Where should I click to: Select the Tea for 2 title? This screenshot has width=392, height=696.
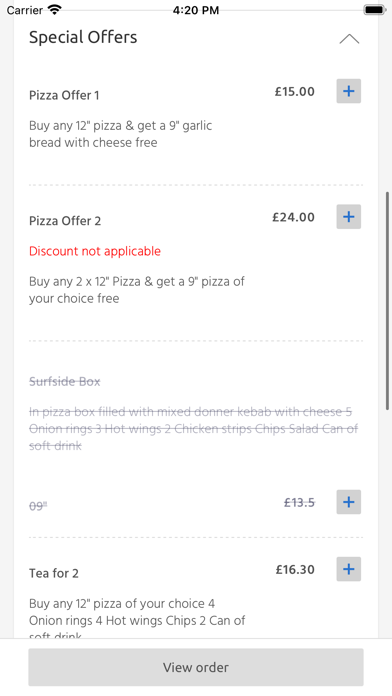(54, 573)
